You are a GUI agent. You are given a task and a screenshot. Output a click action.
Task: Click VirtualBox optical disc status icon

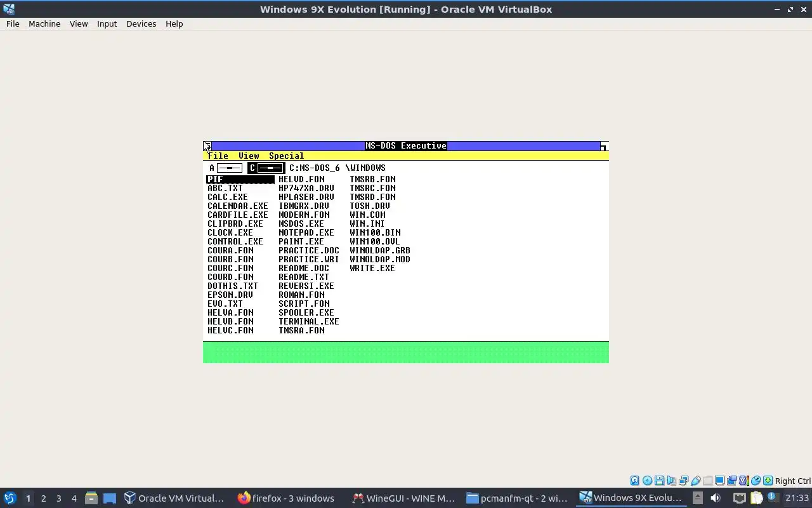click(647, 481)
